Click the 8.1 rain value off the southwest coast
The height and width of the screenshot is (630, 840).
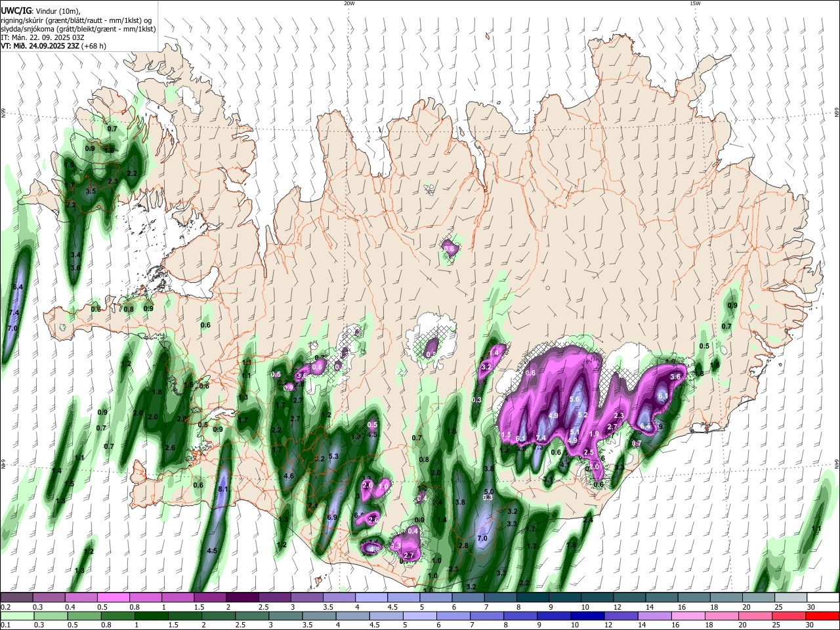click(x=222, y=490)
